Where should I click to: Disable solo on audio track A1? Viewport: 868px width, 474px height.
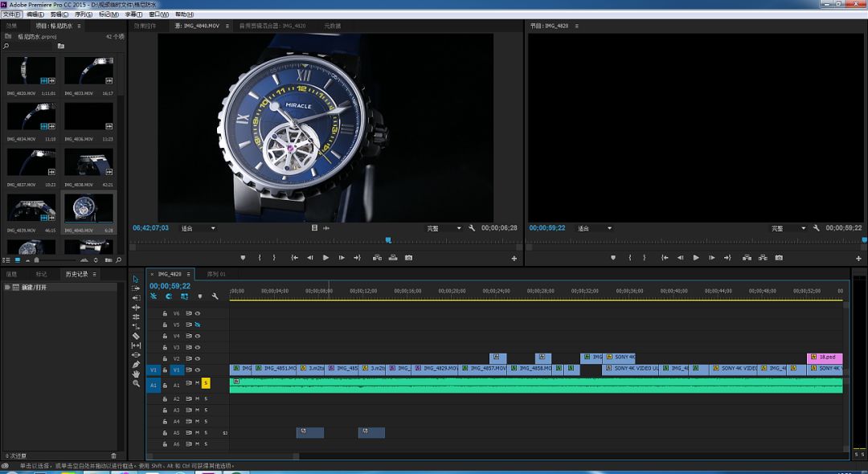206,383
